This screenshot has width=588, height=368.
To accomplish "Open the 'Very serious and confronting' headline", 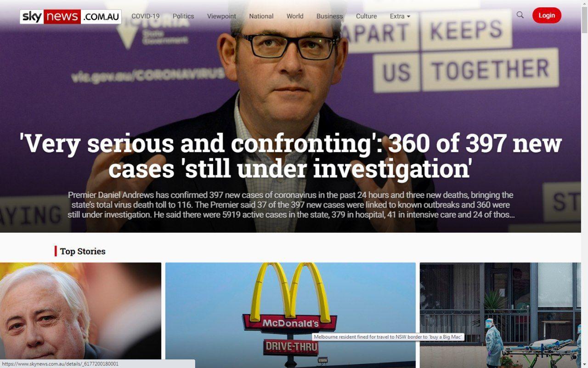I will [291, 155].
